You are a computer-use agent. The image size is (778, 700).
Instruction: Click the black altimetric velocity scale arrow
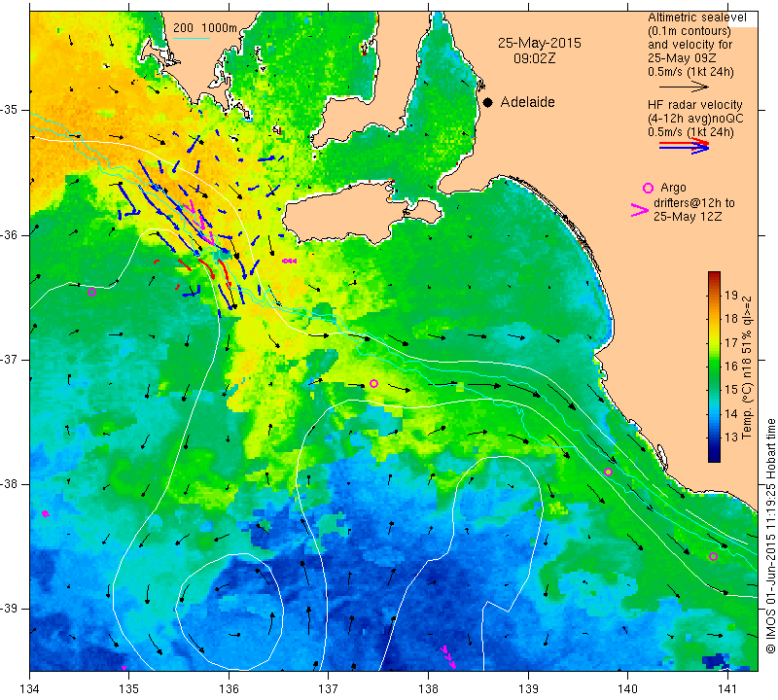pyautogui.click(x=685, y=87)
